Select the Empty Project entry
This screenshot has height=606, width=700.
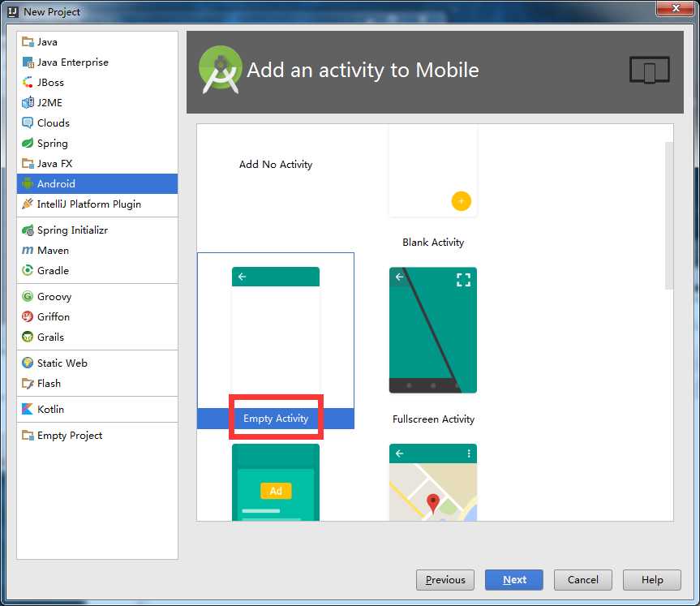[97, 436]
